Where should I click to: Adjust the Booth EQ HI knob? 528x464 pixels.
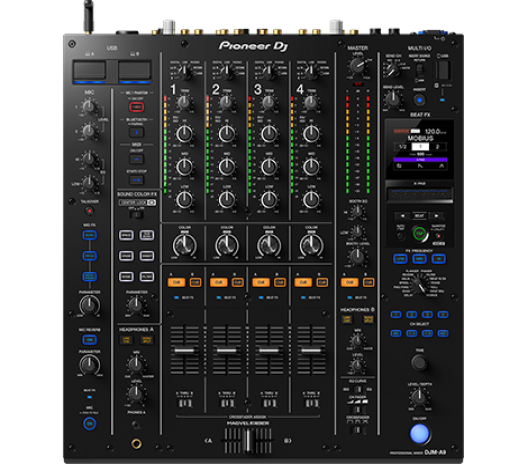357,211
